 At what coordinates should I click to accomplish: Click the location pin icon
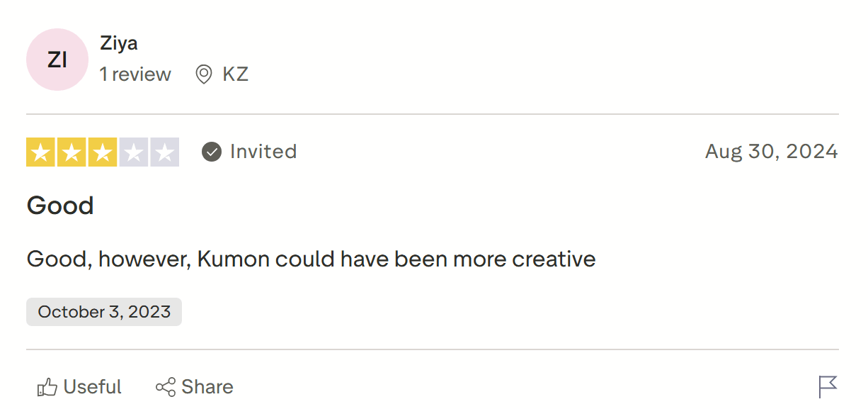pos(204,74)
